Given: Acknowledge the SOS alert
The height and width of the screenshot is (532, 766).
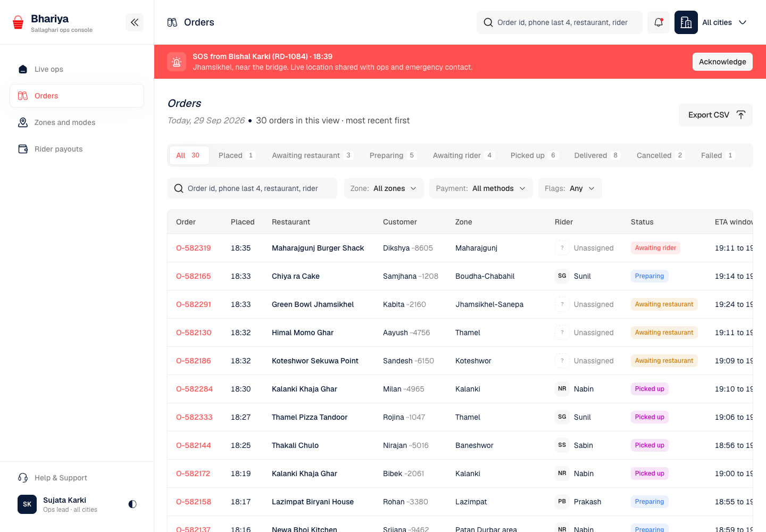Looking at the screenshot, I should tap(722, 62).
